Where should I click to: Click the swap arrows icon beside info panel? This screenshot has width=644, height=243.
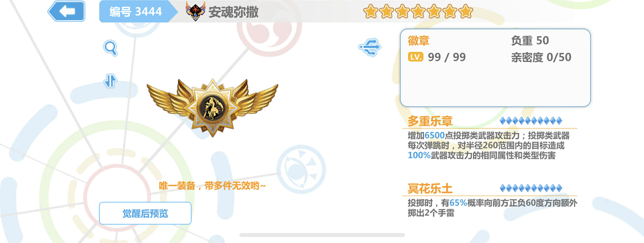click(x=370, y=47)
